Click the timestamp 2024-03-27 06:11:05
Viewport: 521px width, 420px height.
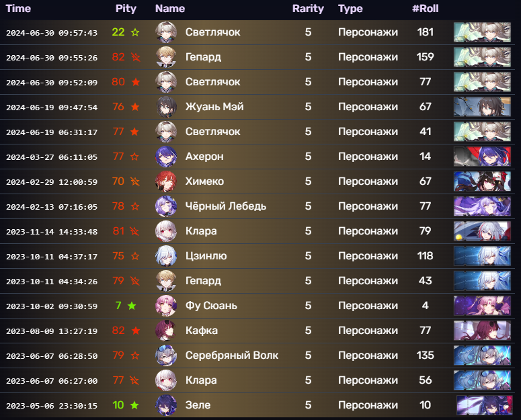click(x=51, y=157)
